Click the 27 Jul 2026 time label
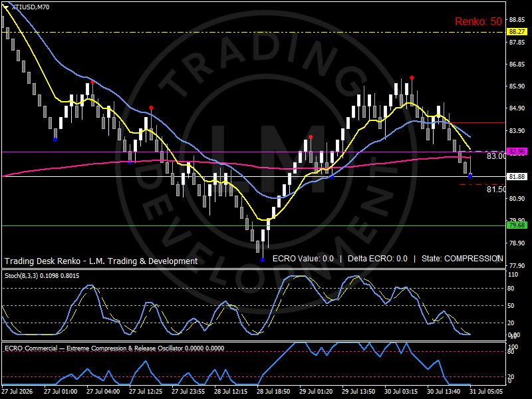This screenshot has width=532, height=399. click(x=17, y=391)
